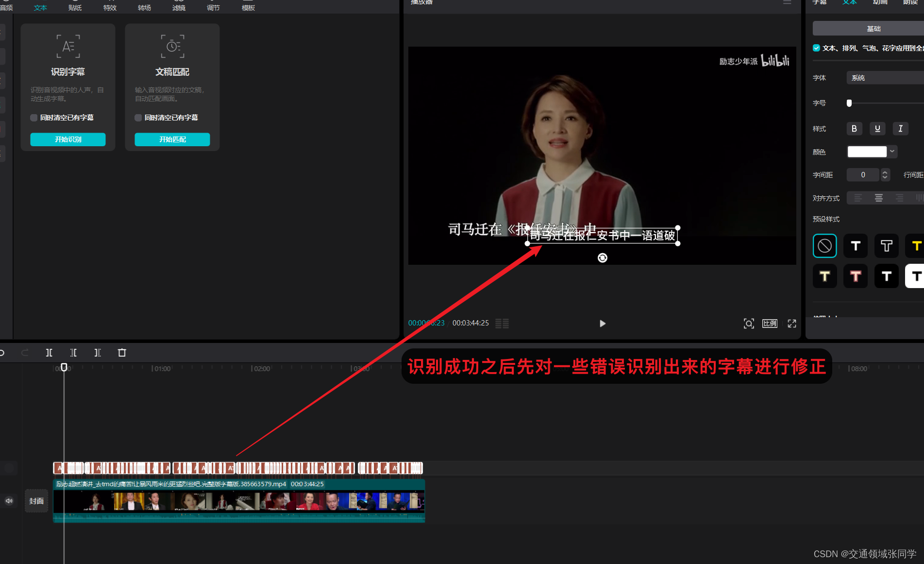Apply italic style to subtitle text
Image resolution: width=924 pixels, height=564 pixels.
pyautogui.click(x=900, y=129)
